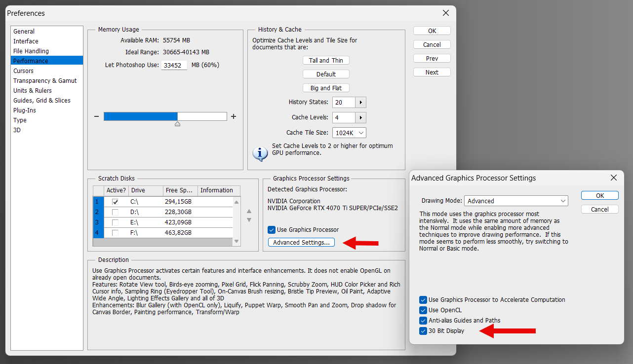Select Interface in the preferences list
Viewport: 633px width, 364px height.
(26, 41)
